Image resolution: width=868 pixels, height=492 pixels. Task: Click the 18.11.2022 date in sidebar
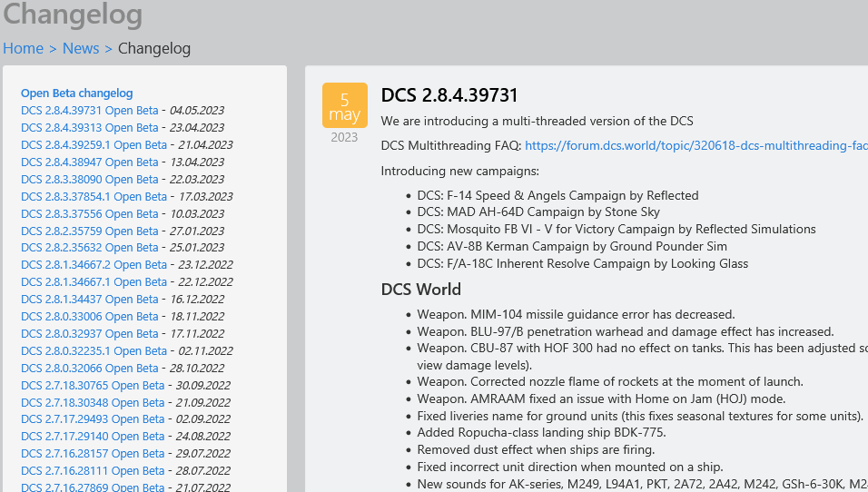click(x=197, y=317)
